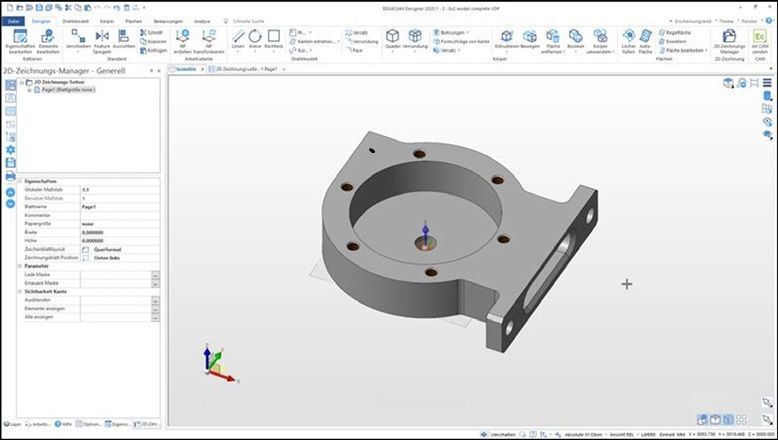Screen dimensions: 778x440
Task: Click the Blattname field showing Page1
Action: [120, 207]
